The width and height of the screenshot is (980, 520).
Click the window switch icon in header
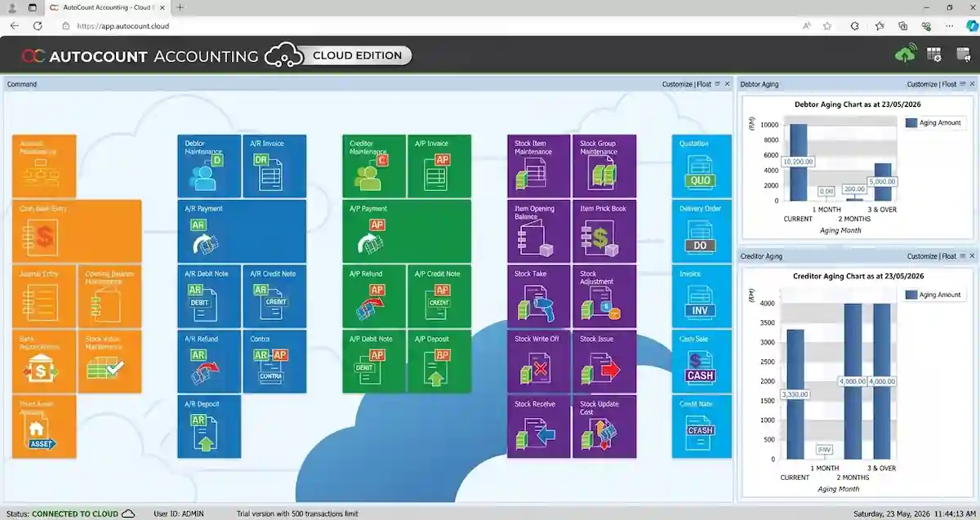[x=963, y=55]
